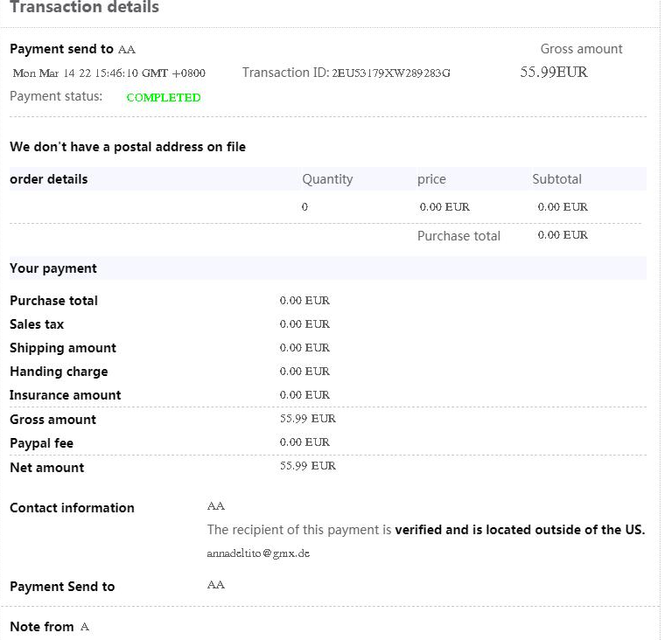Click the Quantity column header
This screenshot has width=672, height=640.
[x=327, y=179]
